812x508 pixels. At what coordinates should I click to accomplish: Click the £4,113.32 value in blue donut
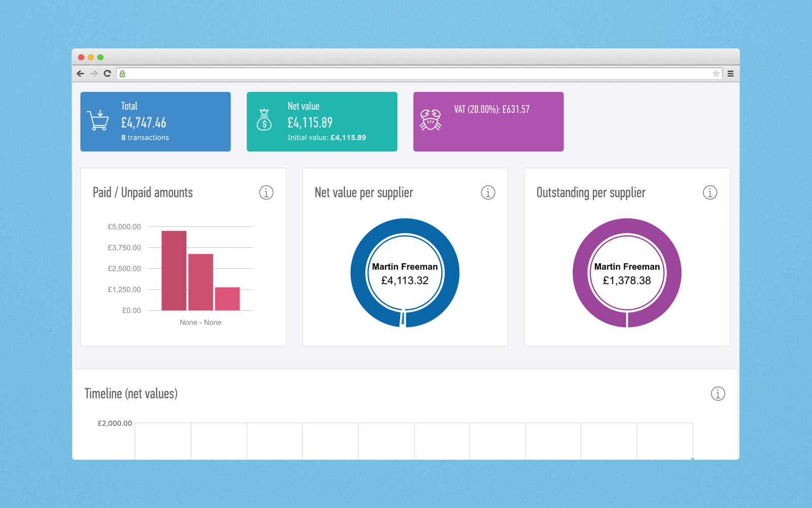tap(405, 280)
